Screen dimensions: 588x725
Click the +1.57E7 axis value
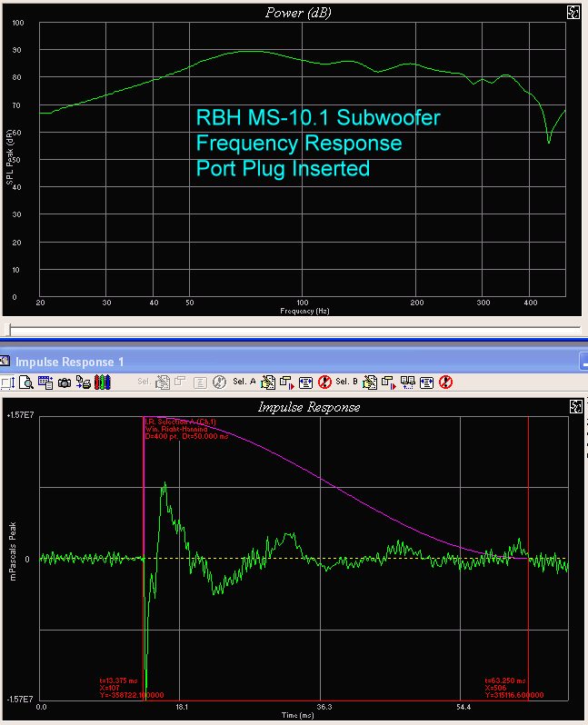20,415
